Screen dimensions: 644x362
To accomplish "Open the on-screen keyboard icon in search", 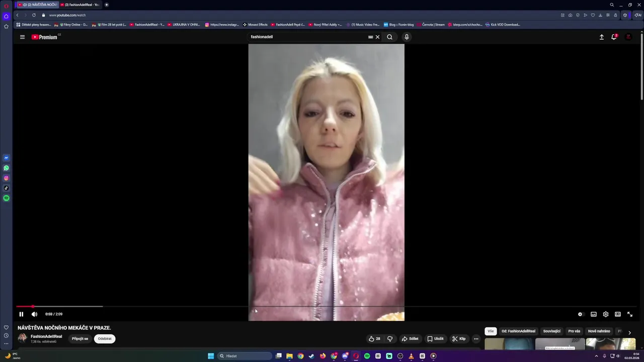I will point(370,37).
